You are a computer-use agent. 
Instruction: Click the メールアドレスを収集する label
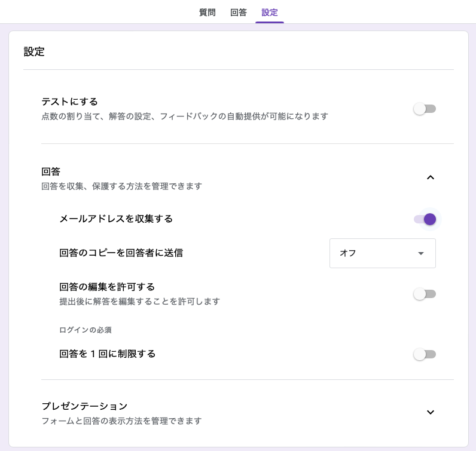tap(116, 219)
